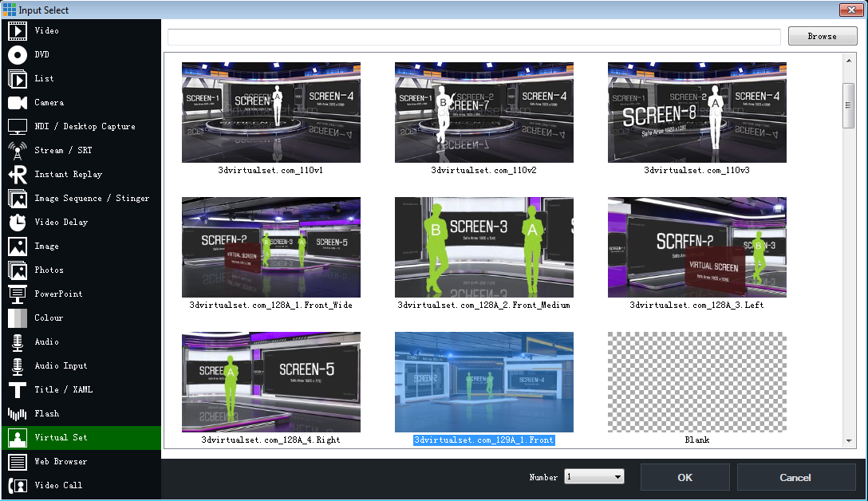Open NDI / Desktop Capture input
Viewport: 868px width, 501px height.
pyautogui.click(x=80, y=126)
